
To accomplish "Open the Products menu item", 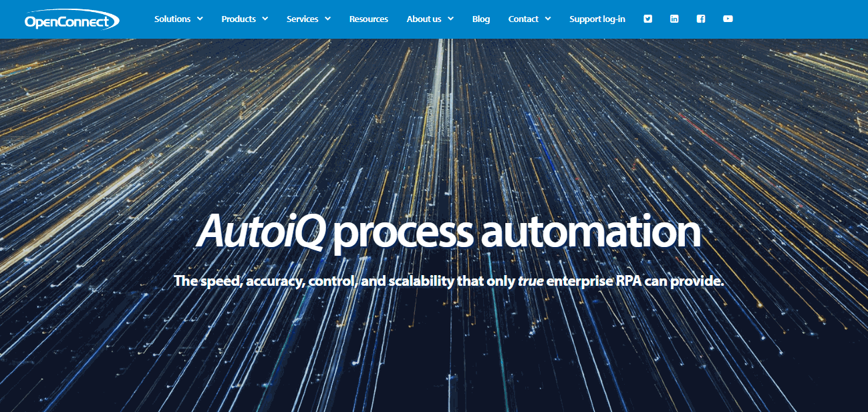I will 239,19.
